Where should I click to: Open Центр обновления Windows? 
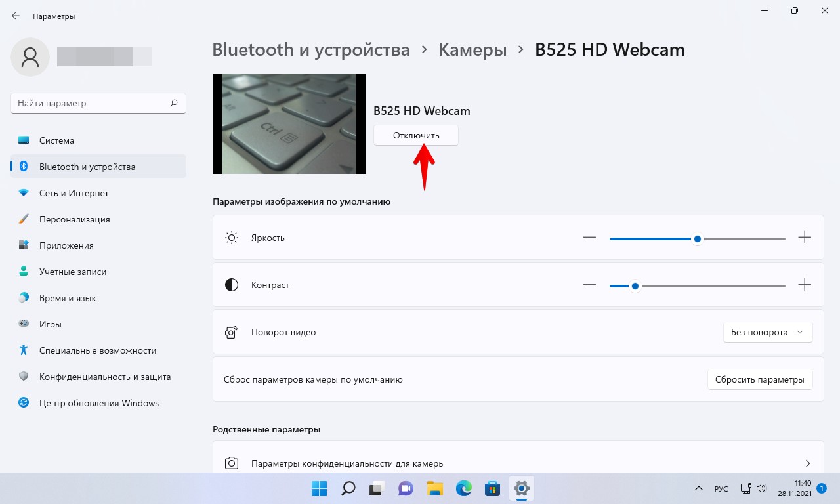pyautogui.click(x=98, y=403)
